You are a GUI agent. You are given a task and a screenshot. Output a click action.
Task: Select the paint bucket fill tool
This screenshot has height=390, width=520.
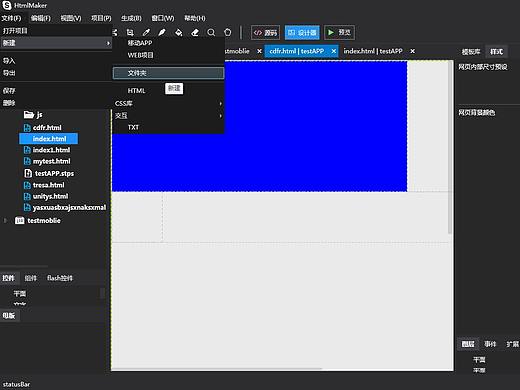[x=179, y=32]
